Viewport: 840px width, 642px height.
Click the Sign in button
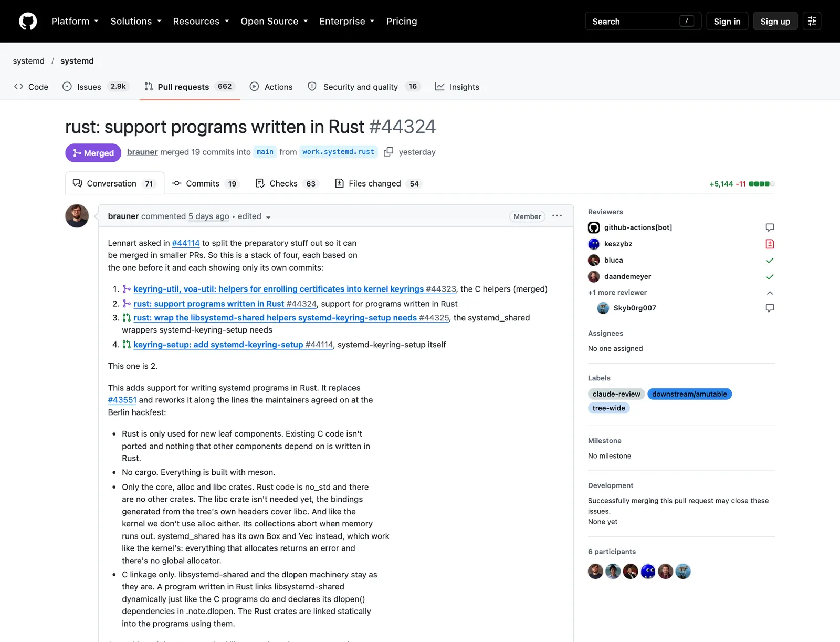click(727, 21)
